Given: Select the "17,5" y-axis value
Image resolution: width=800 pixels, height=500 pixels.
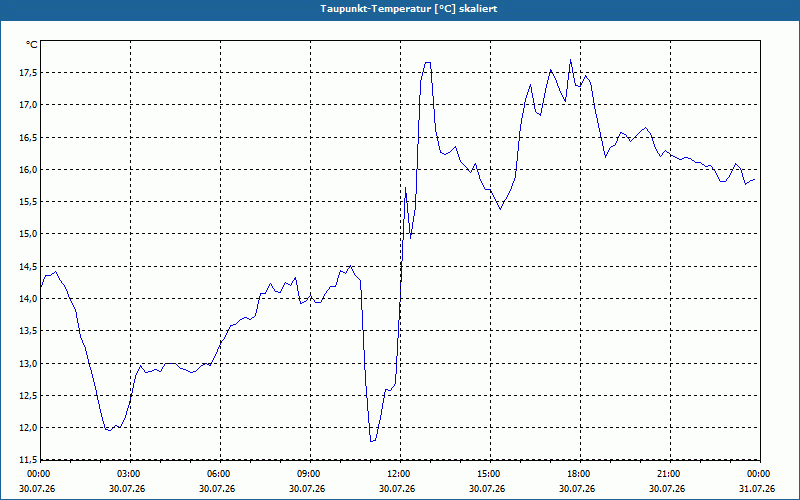Looking at the screenshot, I should pyautogui.click(x=28, y=73).
